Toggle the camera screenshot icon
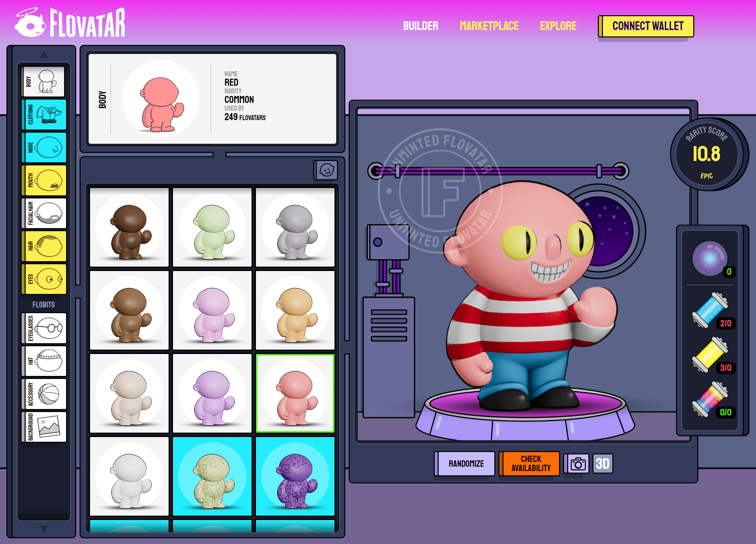756x544 pixels. pos(577,464)
